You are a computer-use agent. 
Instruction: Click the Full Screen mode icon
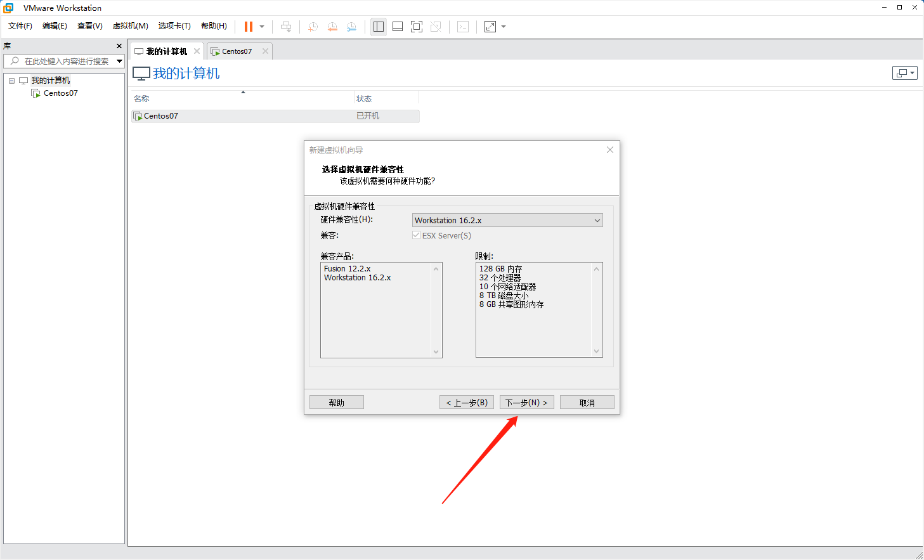pyautogui.click(x=417, y=27)
